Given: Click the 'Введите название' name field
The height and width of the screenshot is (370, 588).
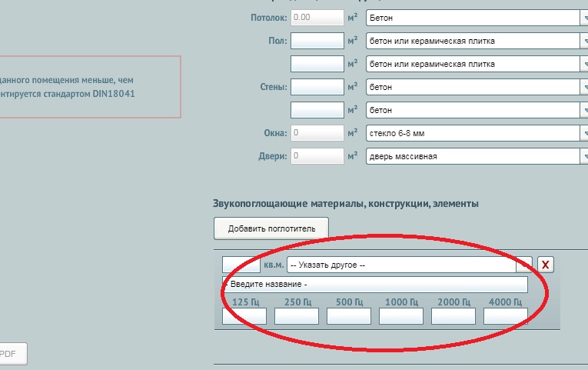Looking at the screenshot, I should tap(375, 285).
